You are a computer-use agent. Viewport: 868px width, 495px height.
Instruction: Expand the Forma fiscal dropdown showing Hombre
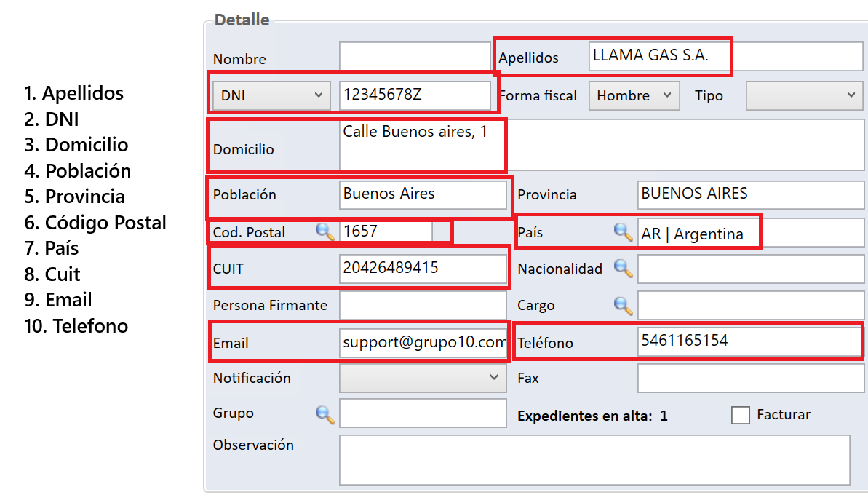coord(634,95)
